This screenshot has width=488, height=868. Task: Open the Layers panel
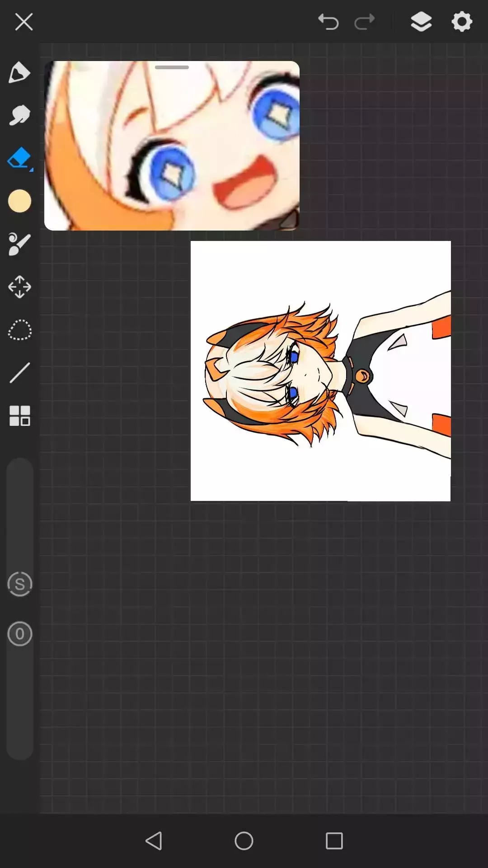coord(421,22)
